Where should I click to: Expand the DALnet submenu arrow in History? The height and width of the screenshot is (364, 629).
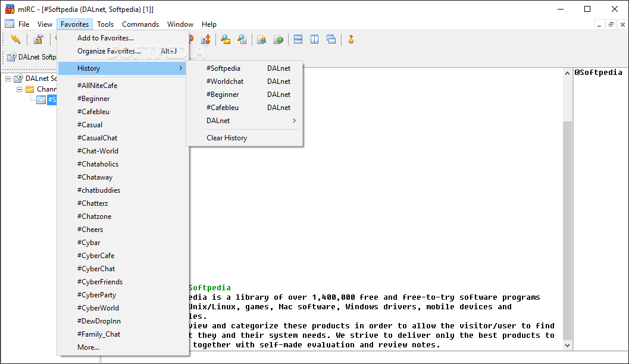[x=295, y=121]
